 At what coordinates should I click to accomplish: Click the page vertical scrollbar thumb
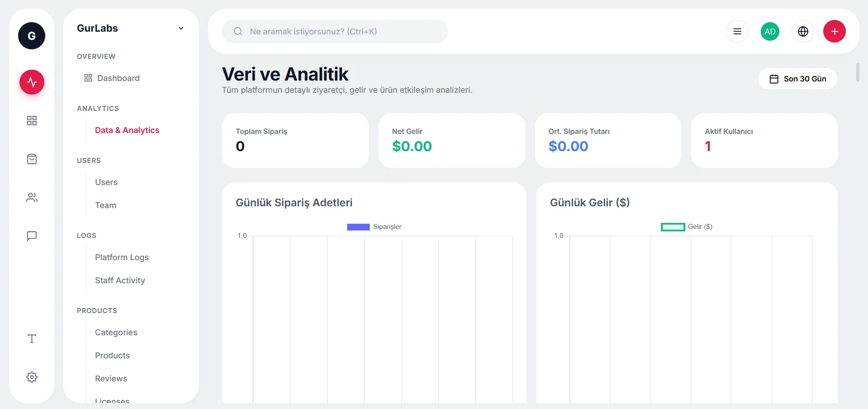pos(858,72)
